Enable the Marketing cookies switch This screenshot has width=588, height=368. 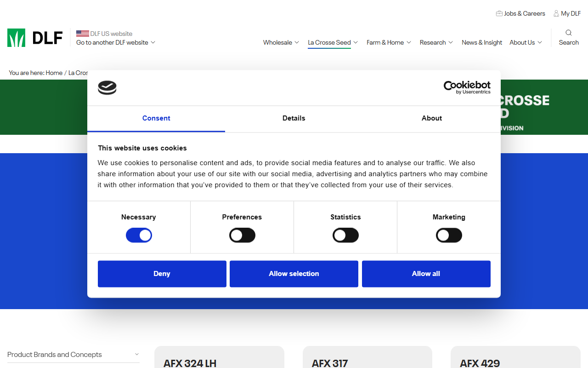pos(449,236)
